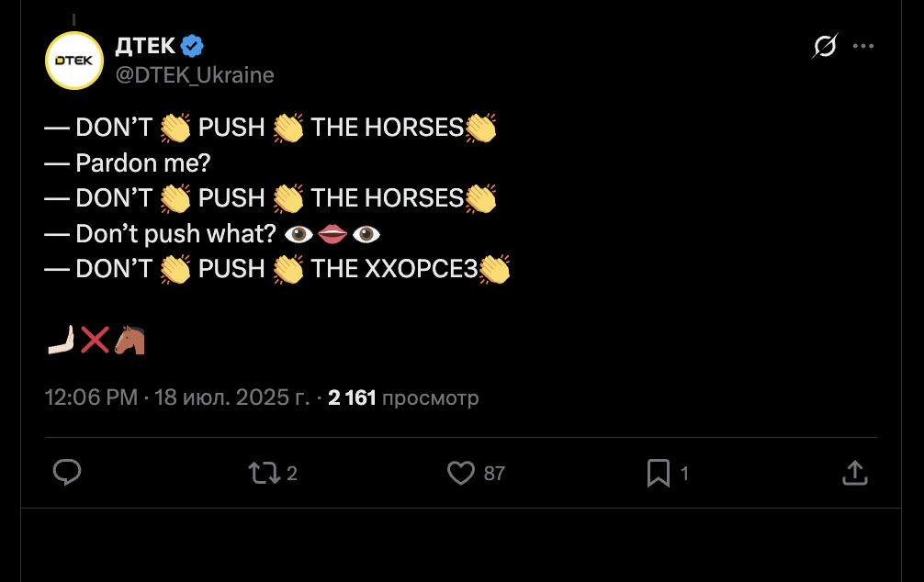The image size is (924, 582).
Task: Open the three-dot more options menu
Action: pos(863,46)
